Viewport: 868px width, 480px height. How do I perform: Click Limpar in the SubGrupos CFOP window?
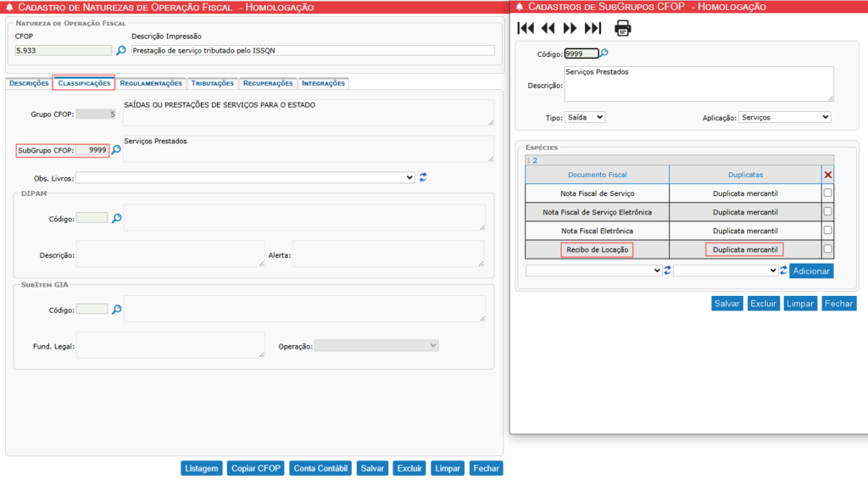tap(800, 304)
